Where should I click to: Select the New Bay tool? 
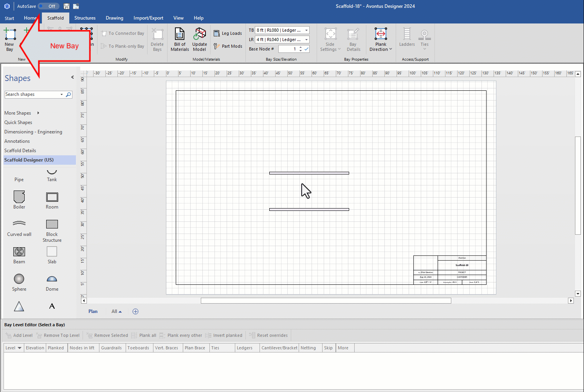click(9, 39)
